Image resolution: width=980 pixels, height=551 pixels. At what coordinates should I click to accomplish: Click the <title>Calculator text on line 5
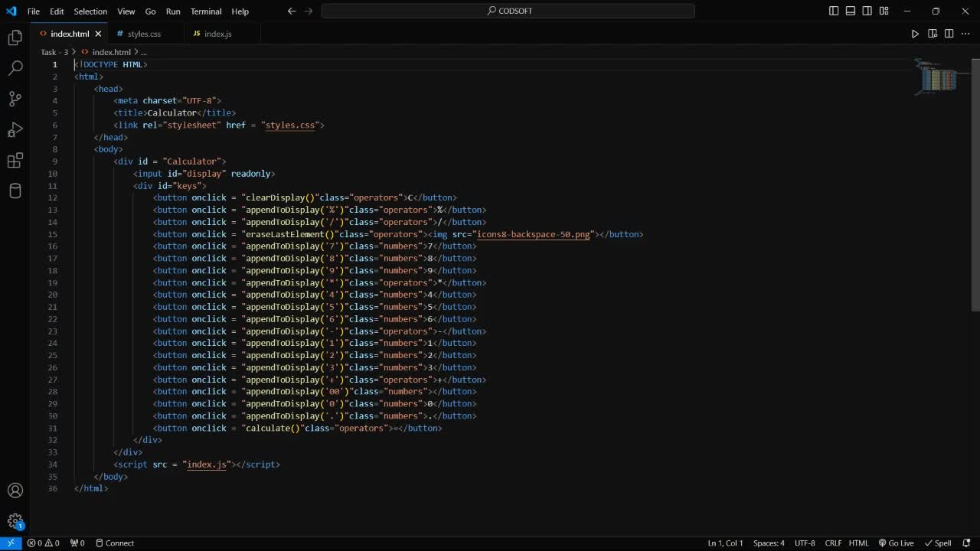[x=155, y=112]
